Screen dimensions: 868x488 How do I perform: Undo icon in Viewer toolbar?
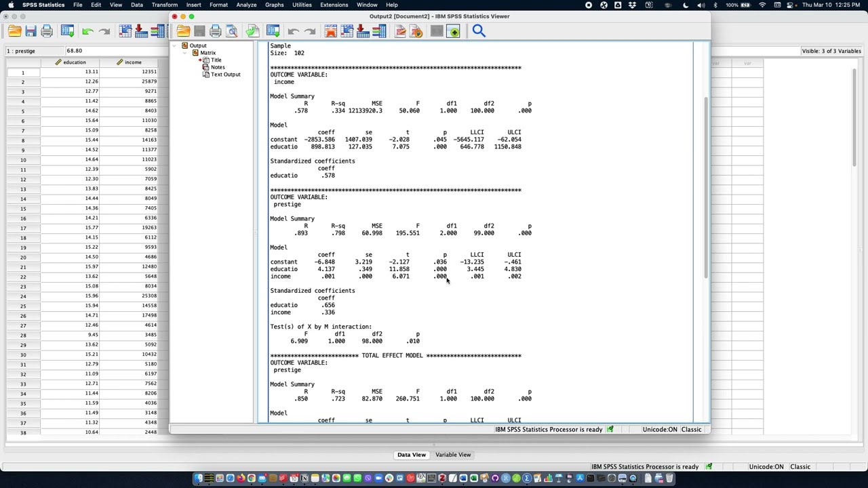coord(293,31)
